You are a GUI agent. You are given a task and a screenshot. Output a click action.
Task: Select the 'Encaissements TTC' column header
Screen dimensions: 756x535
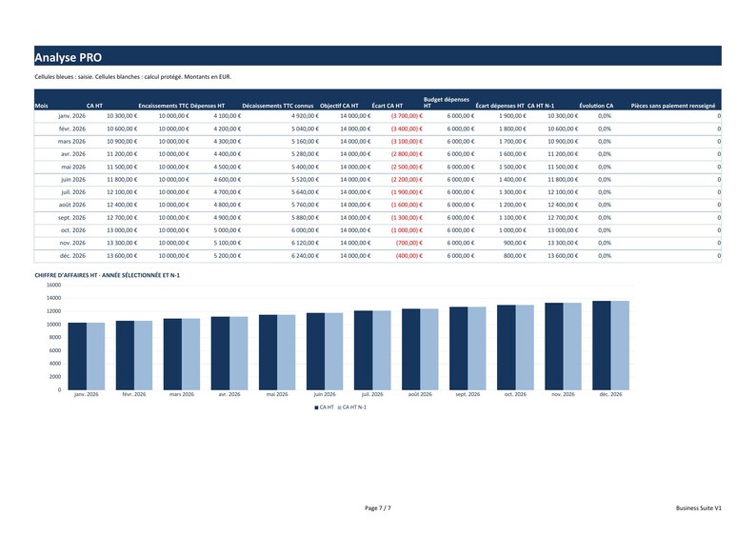pos(164,106)
